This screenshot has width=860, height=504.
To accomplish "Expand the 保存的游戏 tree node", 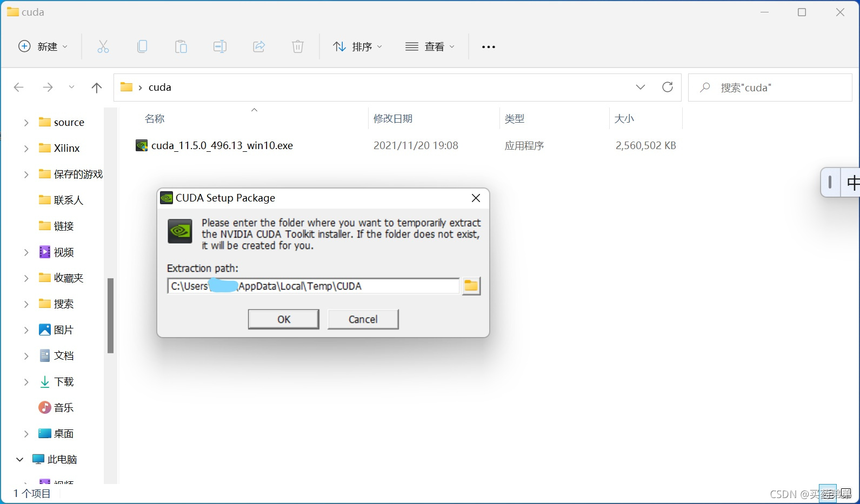I will tap(26, 174).
